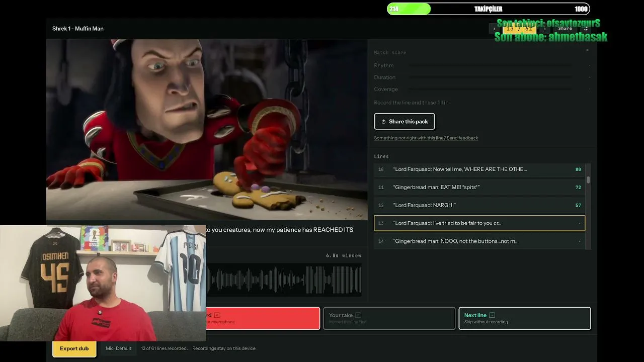644x362 pixels.
Task: Select line 11 Gingerbread man: EAT ME!
Action: click(479, 187)
